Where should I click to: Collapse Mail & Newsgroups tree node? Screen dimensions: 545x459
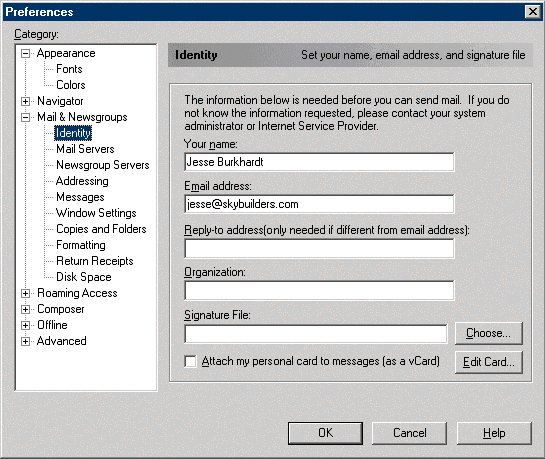25,117
